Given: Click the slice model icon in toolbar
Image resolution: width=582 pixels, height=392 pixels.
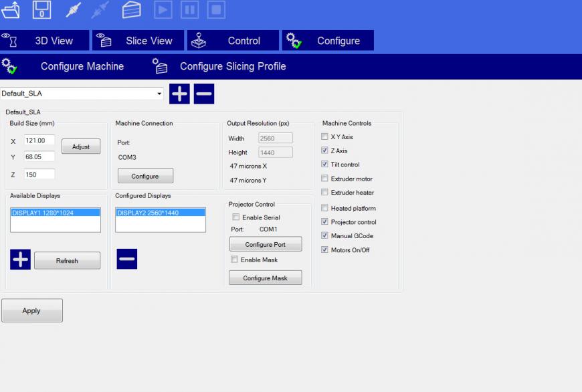Looking at the screenshot, I should 132,10.
